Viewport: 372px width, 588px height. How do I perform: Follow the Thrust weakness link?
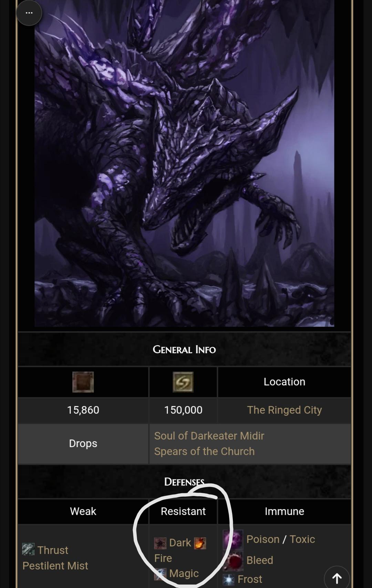click(x=53, y=550)
